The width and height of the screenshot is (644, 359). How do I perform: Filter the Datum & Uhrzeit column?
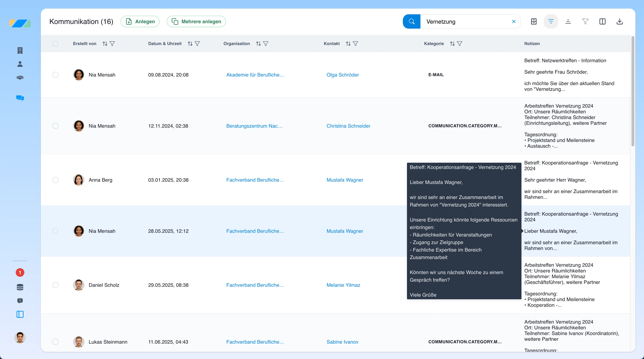(x=197, y=43)
